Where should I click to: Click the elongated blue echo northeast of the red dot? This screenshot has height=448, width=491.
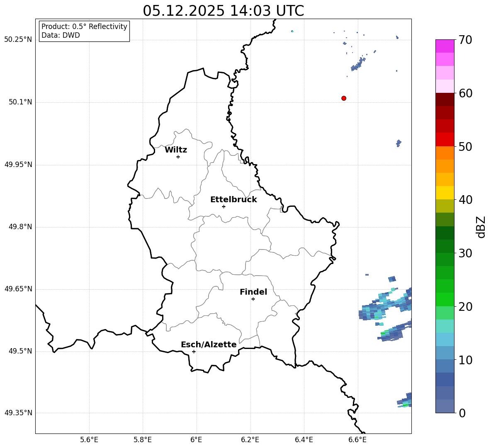tap(358, 64)
